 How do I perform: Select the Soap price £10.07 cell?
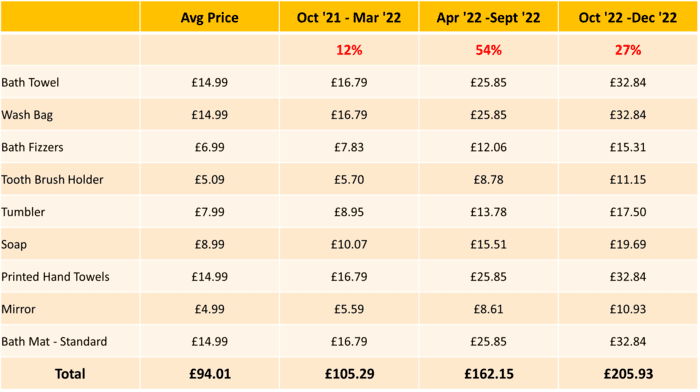pos(349,244)
